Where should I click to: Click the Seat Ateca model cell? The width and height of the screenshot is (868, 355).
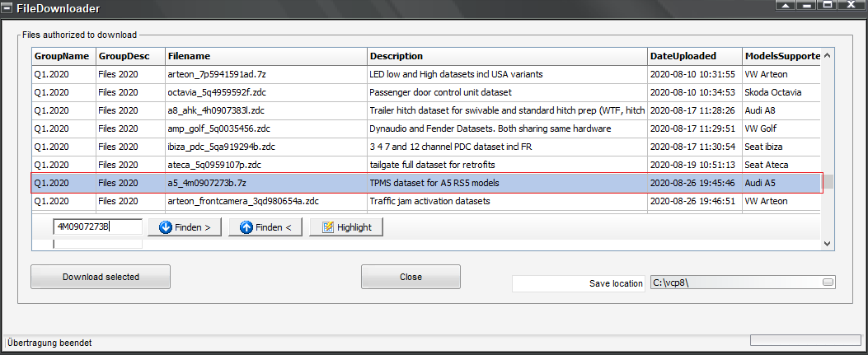(x=781, y=165)
